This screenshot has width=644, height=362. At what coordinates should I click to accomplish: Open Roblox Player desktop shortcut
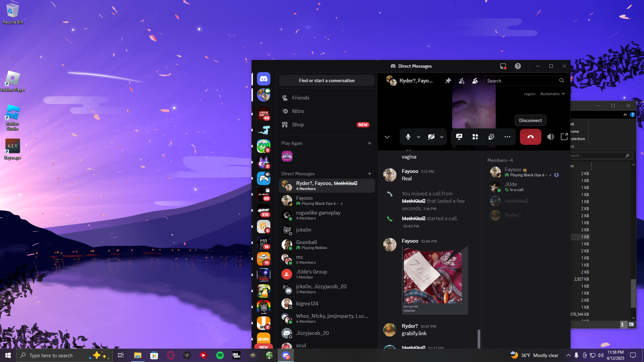tap(13, 81)
